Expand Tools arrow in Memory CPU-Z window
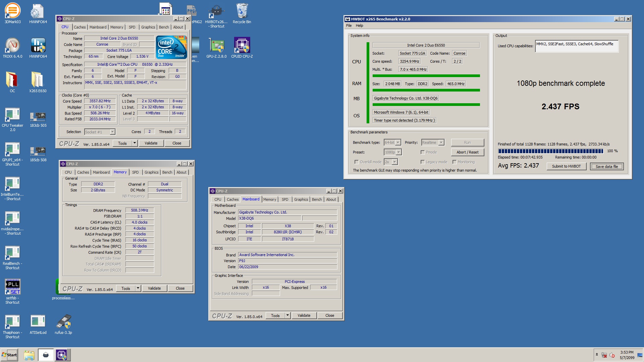644x362 pixels. (138, 289)
